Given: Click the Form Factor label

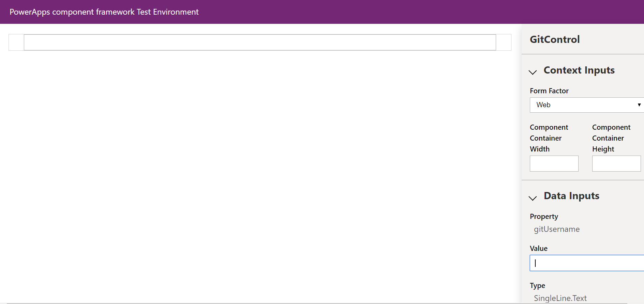Looking at the screenshot, I should [549, 91].
